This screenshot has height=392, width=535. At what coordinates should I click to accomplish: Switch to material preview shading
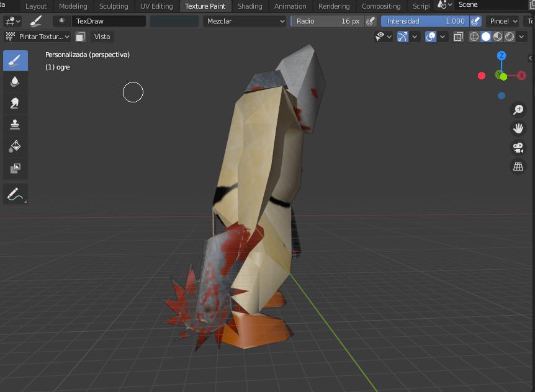pyautogui.click(x=498, y=37)
